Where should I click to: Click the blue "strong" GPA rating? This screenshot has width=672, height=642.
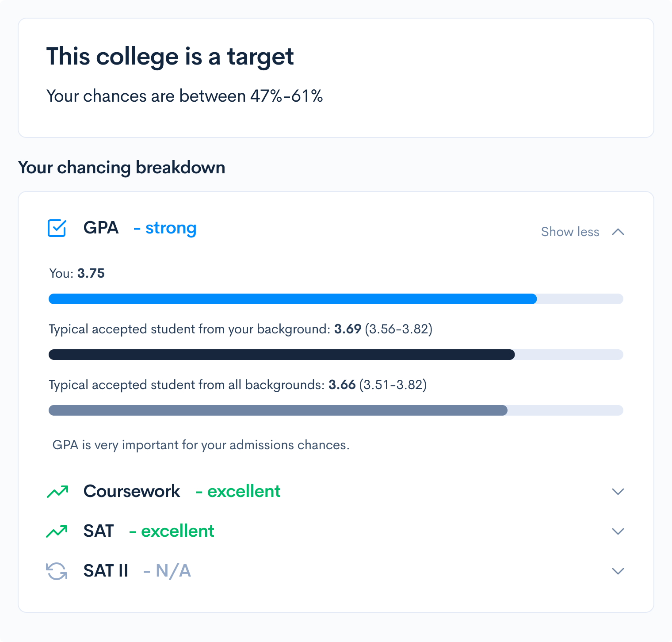point(170,228)
